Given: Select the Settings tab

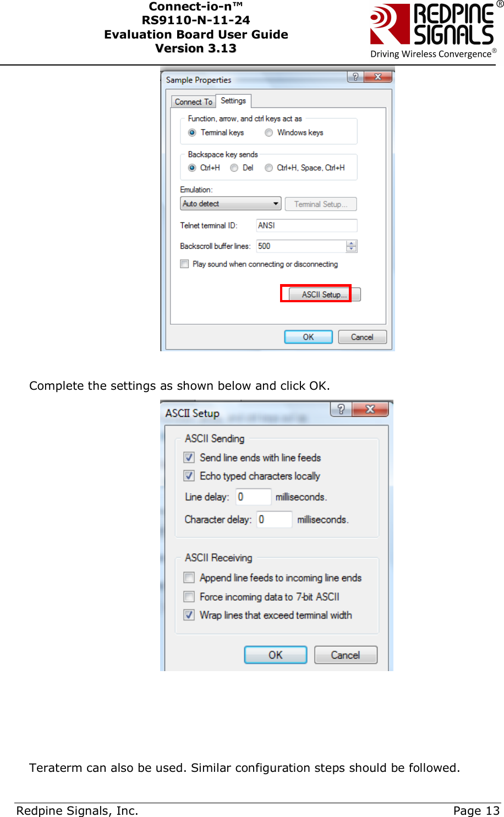Looking at the screenshot, I should pyautogui.click(x=233, y=101).
